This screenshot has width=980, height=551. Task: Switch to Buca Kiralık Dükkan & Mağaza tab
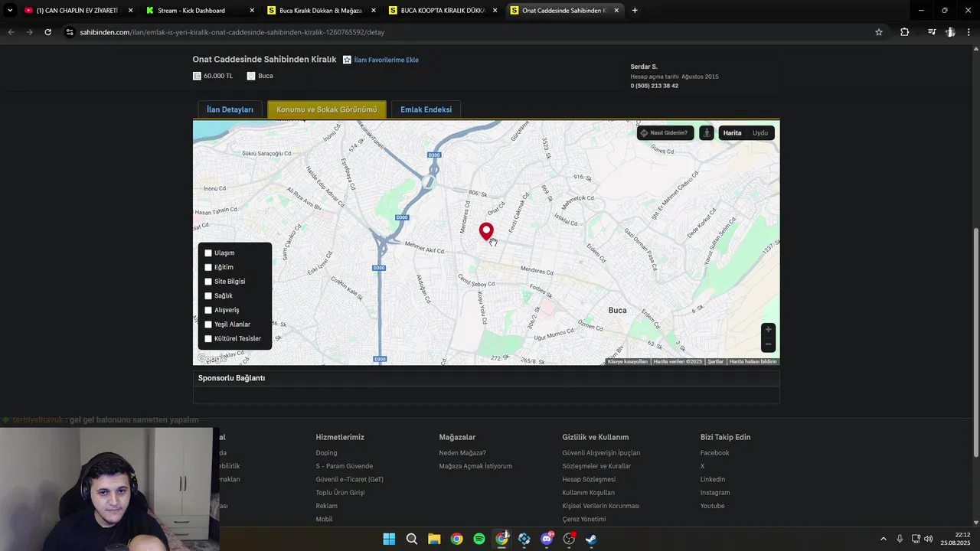click(x=320, y=11)
